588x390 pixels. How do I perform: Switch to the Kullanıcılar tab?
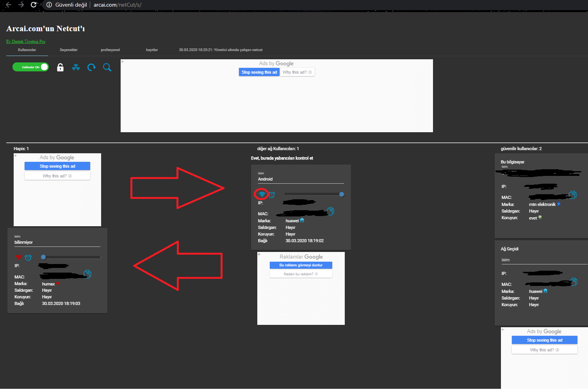pyautogui.click(x=27, y=50)
